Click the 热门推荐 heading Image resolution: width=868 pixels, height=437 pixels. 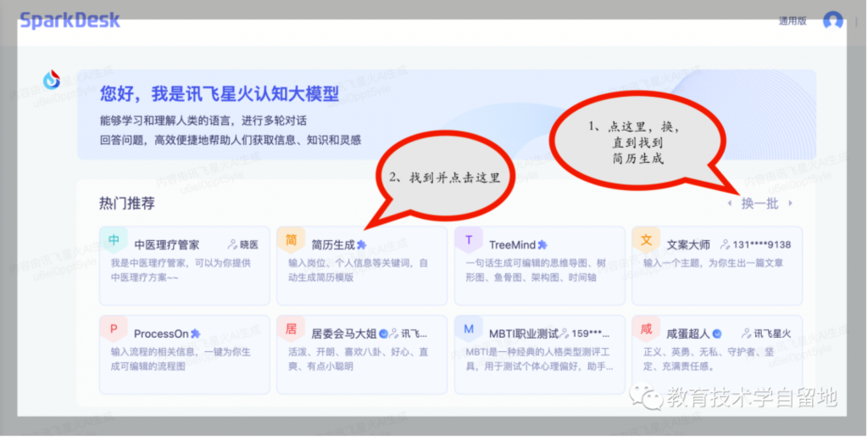(x=127, y=204)
